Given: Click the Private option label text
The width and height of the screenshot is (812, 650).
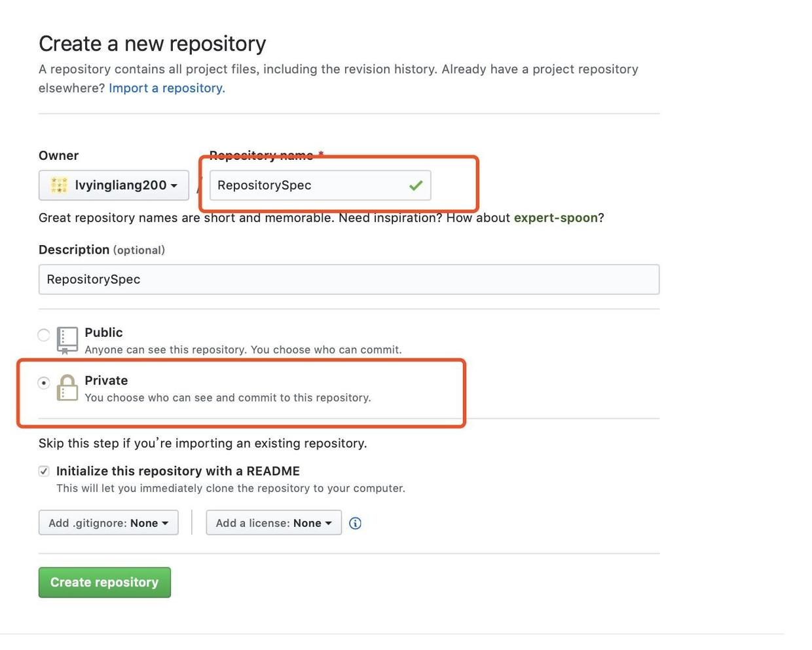Looking at the screenshot, I should tap(106, 381).
